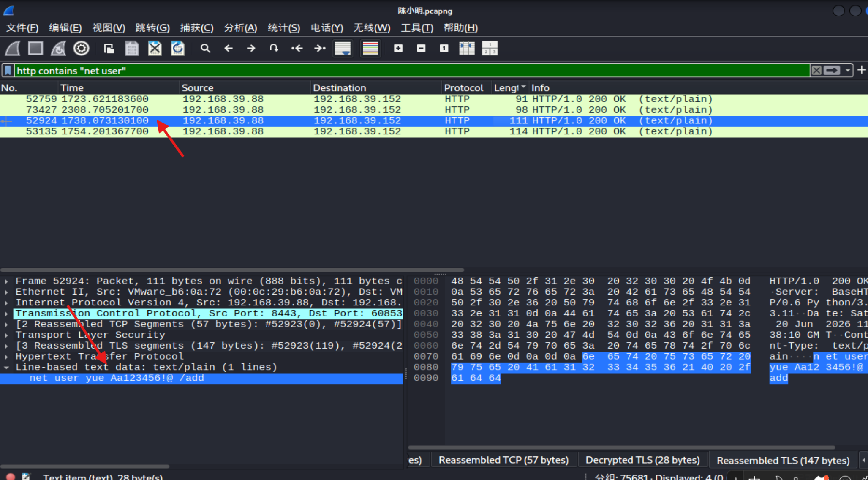Screen dimensions: 868x480
Task: Reload the capture file icon
Action: (x=177, y=48)
